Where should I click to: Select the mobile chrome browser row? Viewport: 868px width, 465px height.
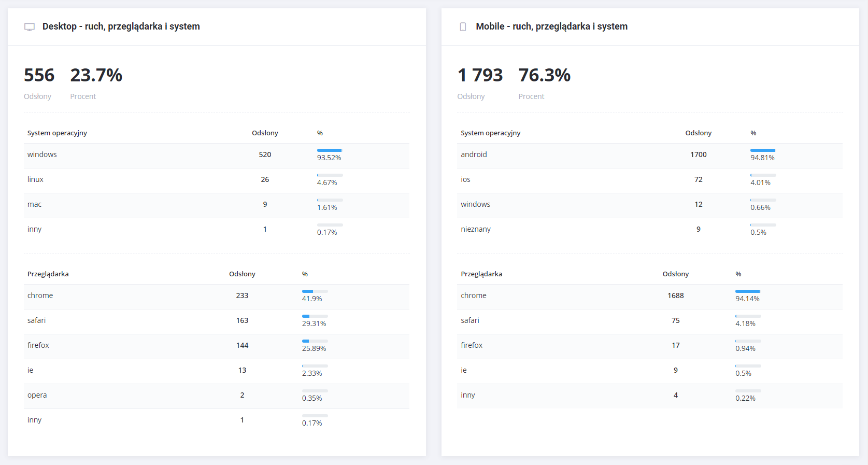650,297
